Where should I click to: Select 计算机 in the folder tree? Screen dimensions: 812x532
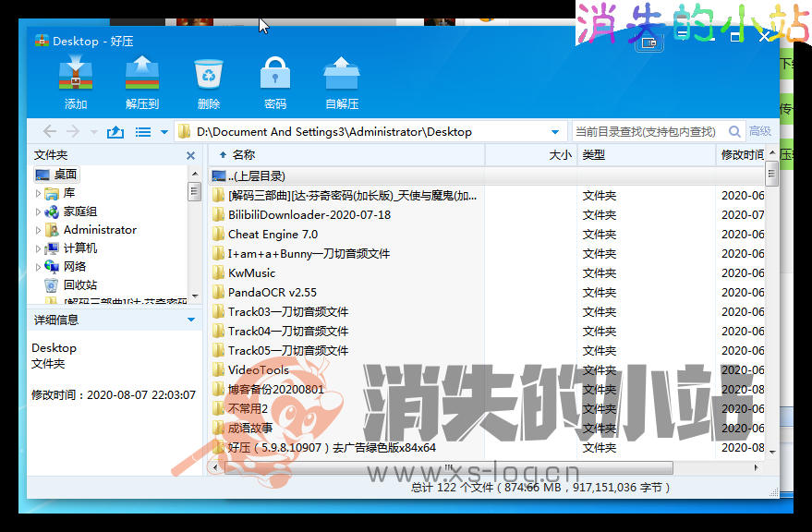click(x=80, y=248)
